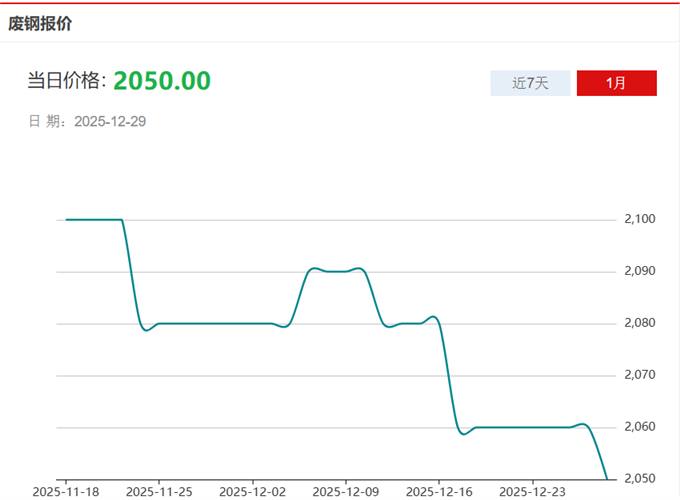
Task: Click the green 2050.00 price value
Action: (162, 81)
